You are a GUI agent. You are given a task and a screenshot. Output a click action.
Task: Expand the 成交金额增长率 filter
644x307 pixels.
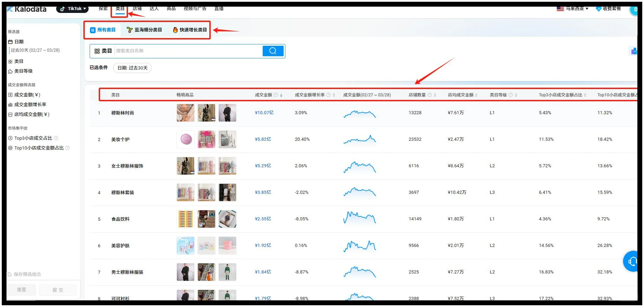[27, 105]
